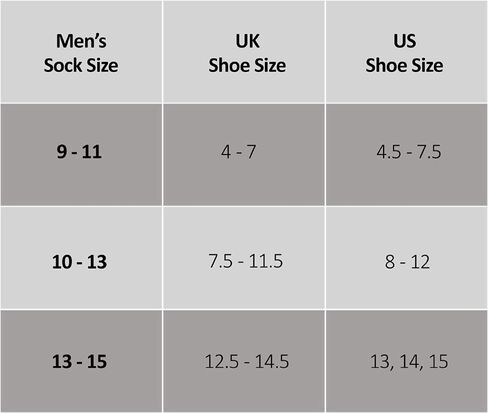Click Shoe Size text under UK
The height and width of the screenshot is (413, 488).
(247, 65)
